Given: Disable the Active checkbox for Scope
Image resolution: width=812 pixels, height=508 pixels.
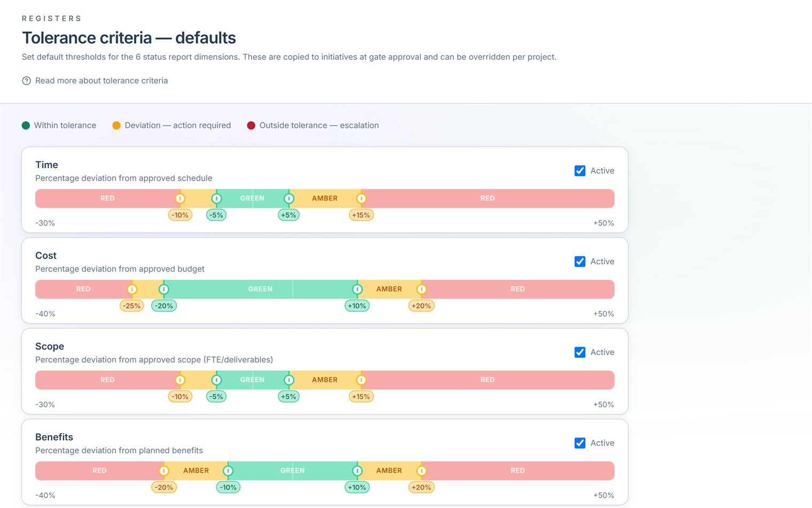Looking at the screenshot, I should coord(580,352).
